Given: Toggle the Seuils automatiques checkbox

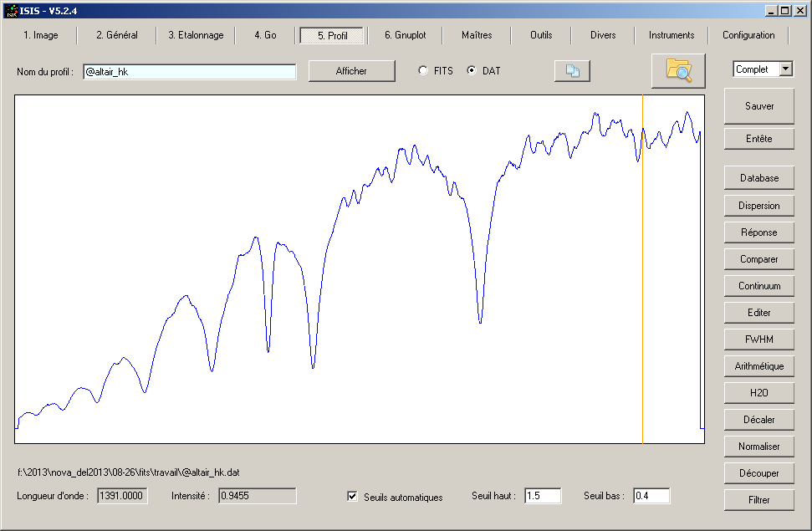Looking at the screenshot, I should click(x=353, y=497).
